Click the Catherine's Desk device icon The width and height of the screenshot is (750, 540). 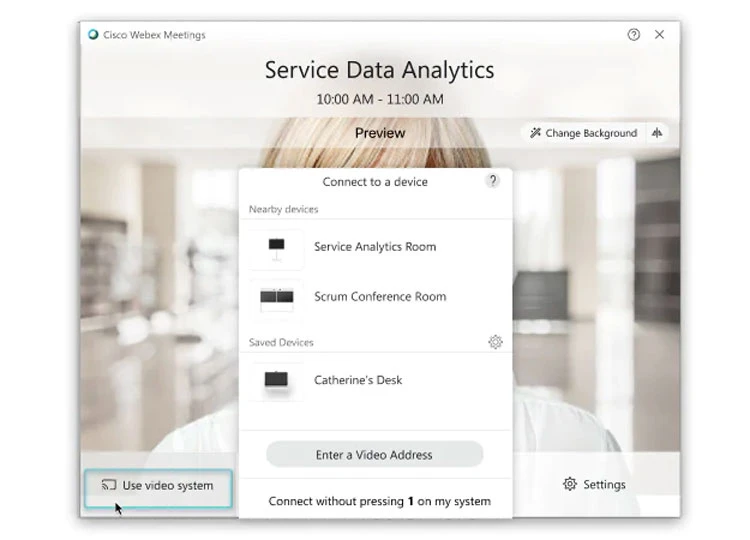click(276, 381)
